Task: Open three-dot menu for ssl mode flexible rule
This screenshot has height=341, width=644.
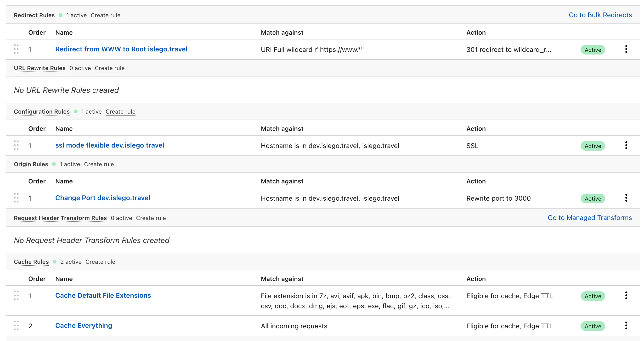Action: [x=626, y=145]
